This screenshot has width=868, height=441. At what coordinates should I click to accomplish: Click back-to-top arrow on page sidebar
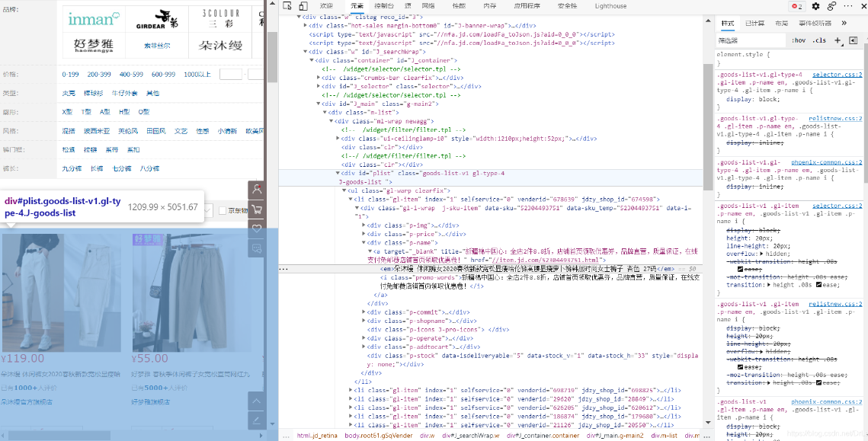(x=256, y=401)
